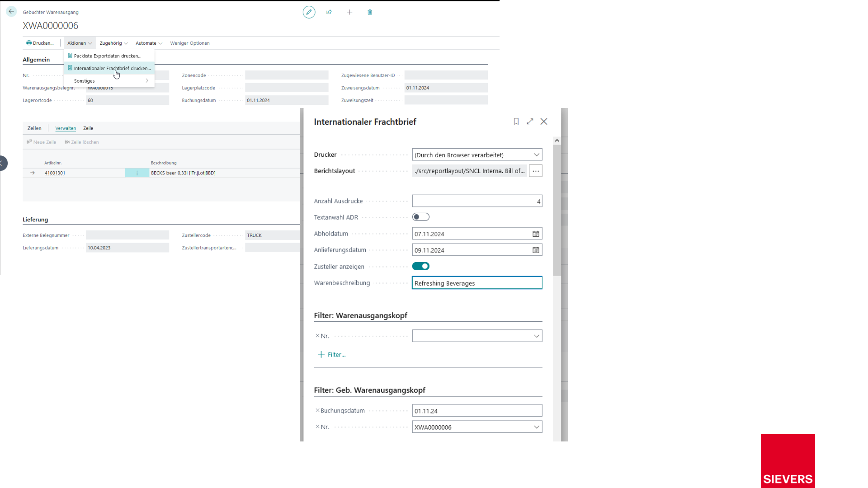Bookmark the Internationaler Frachtbrief dialog

point(516,122)
